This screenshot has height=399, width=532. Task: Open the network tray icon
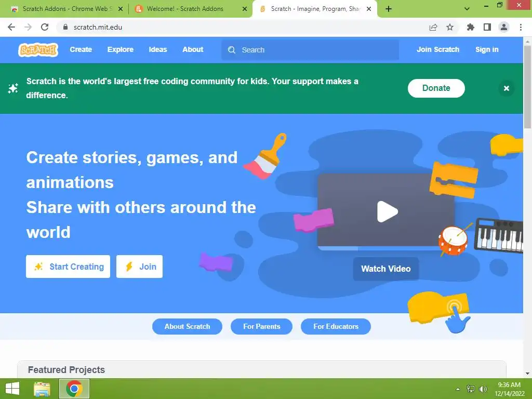[x=471, y=389]
